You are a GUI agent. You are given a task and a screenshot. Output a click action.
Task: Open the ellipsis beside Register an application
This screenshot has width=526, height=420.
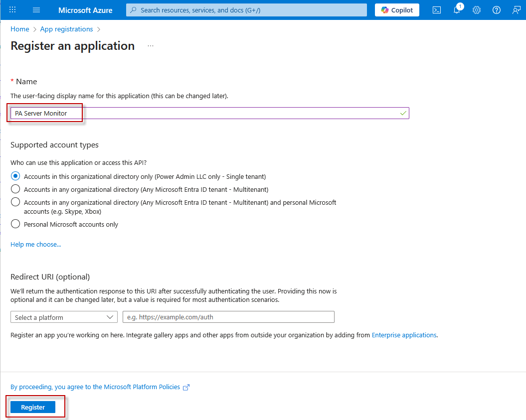pos(151,46)
